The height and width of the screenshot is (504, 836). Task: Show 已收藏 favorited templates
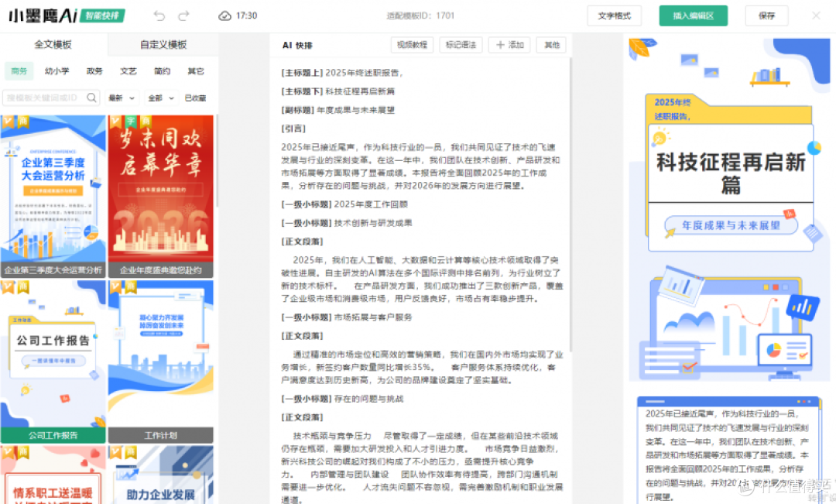tap(195, 98)
